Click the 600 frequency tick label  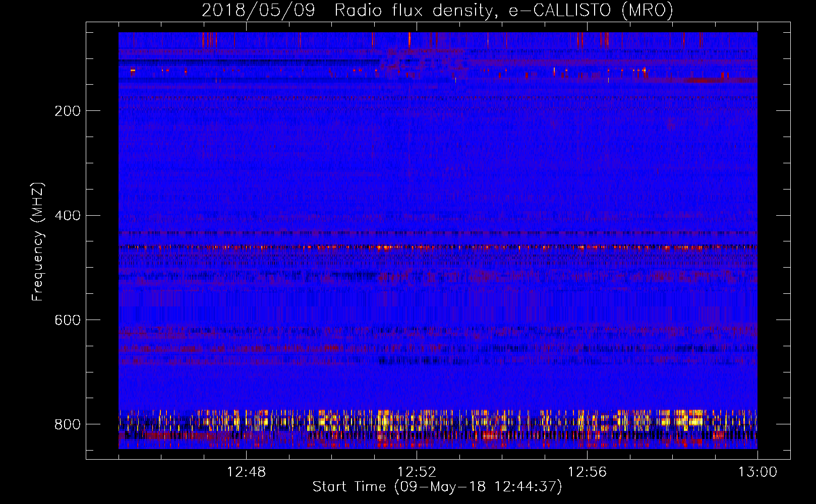tap(68, 320)
